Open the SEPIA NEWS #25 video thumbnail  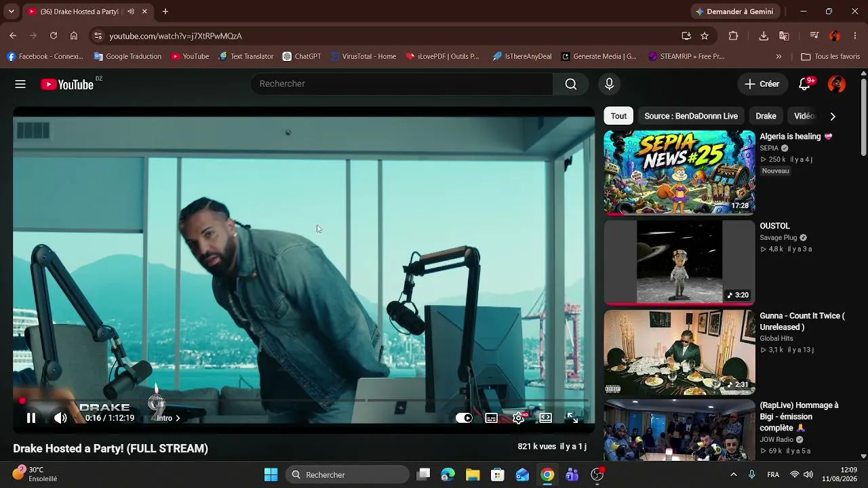(679, 172)
